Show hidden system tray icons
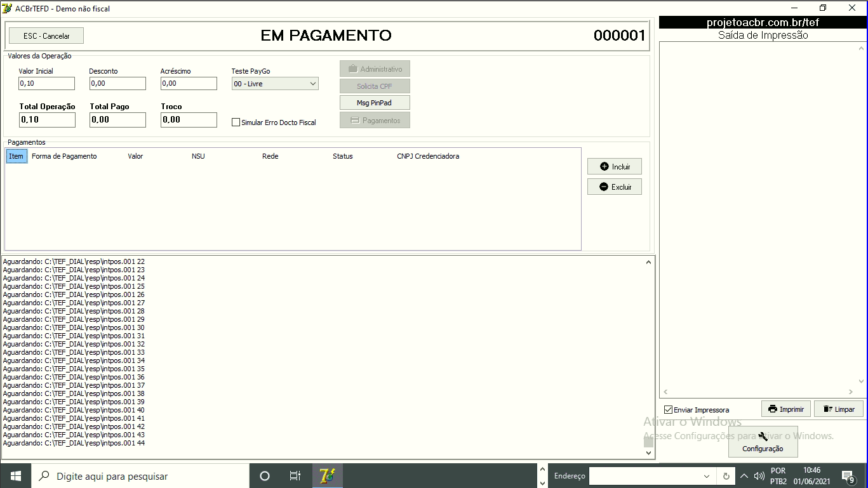 tap(744, 476)
